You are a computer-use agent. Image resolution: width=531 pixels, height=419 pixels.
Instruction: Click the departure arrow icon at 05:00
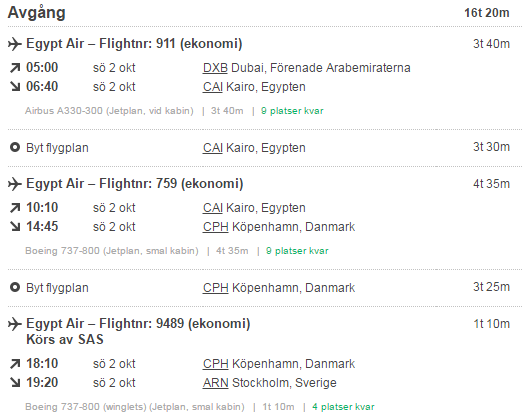click(x=15, y=68)
